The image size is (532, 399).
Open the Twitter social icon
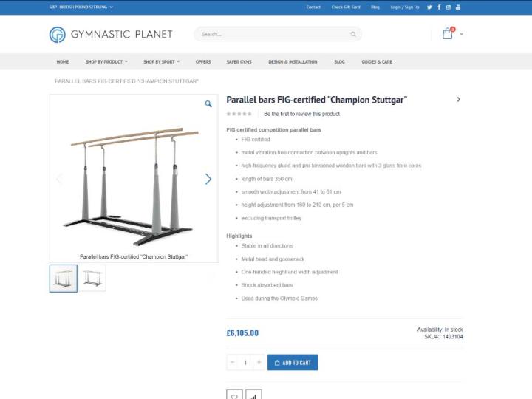(429, 7)
